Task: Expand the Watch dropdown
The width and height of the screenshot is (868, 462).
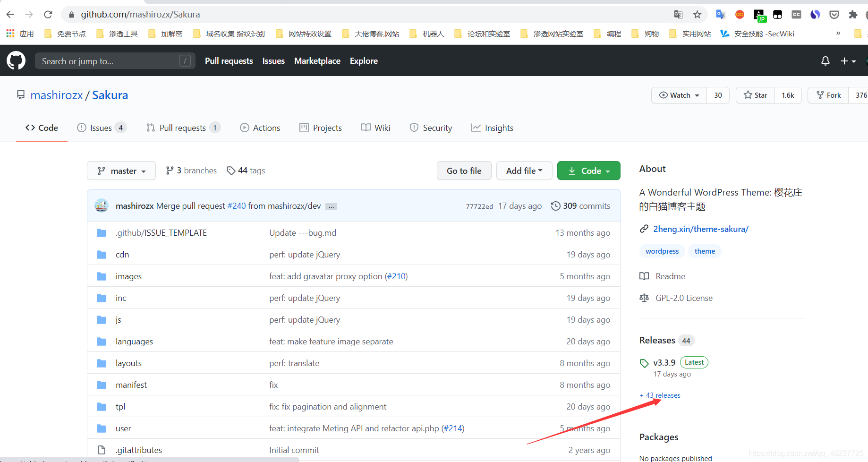Action: point(679,95)
